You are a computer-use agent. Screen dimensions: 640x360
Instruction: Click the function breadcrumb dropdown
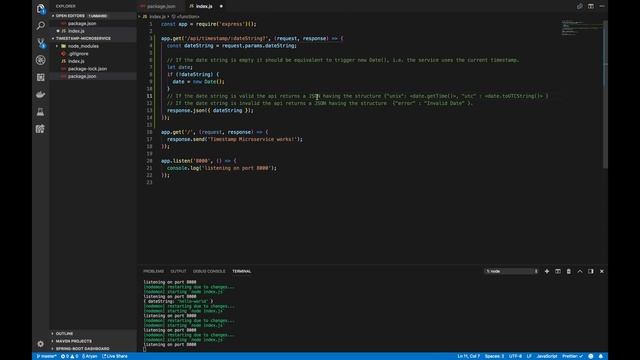coord(185,17)
